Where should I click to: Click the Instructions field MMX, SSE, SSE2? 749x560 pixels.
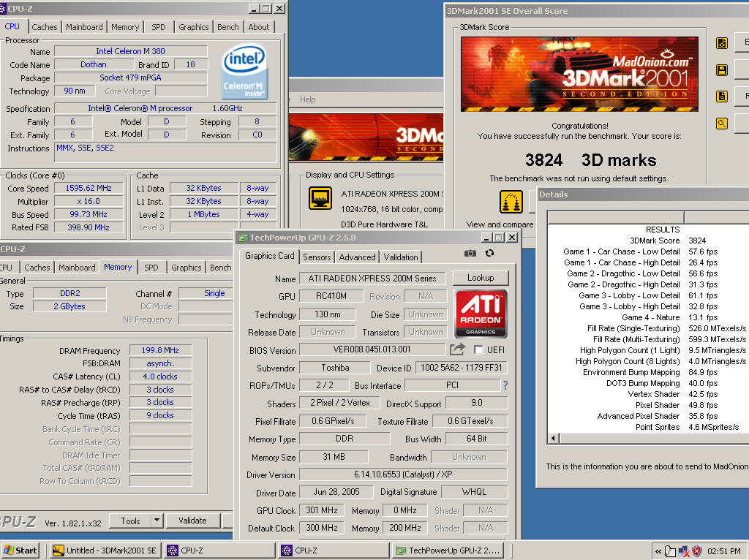coord(165,153)
